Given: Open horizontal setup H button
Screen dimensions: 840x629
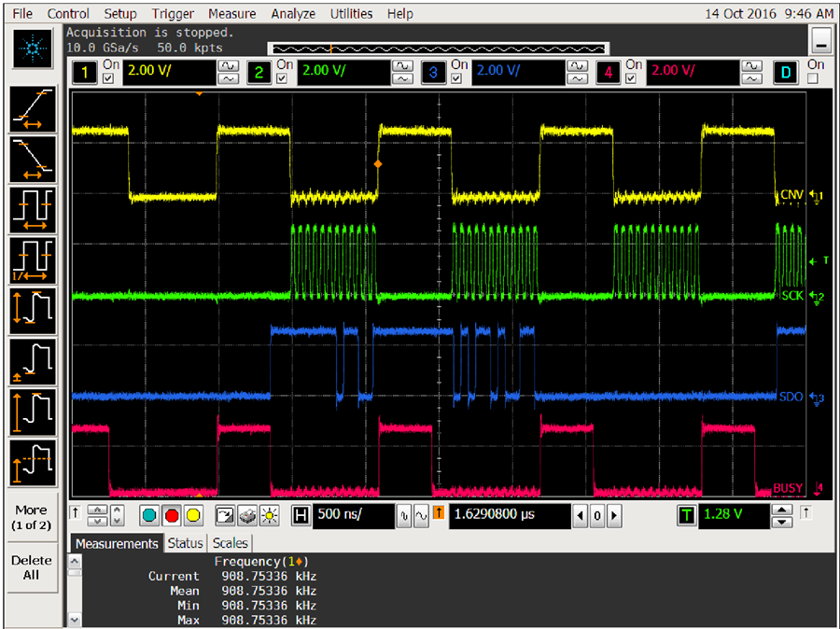Looking at the screenshot, I should [301, 516].
